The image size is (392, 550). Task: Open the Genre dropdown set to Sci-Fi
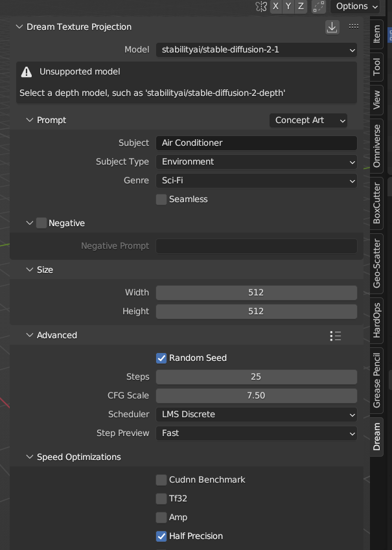(x=256, y=180)
